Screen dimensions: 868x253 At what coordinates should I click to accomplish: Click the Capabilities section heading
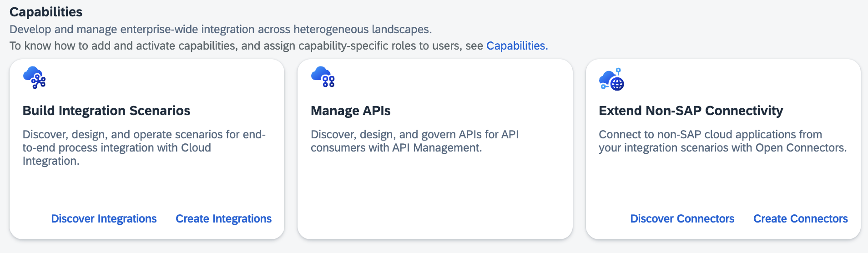point(46,12)
